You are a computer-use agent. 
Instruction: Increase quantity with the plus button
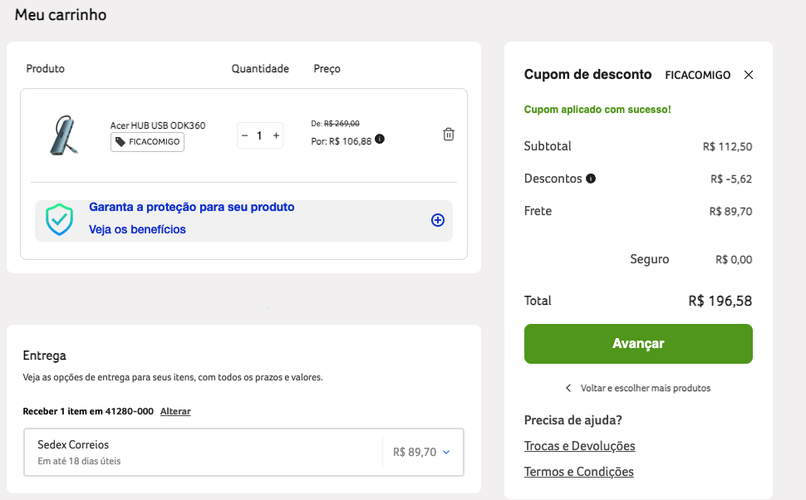point(276,135)
